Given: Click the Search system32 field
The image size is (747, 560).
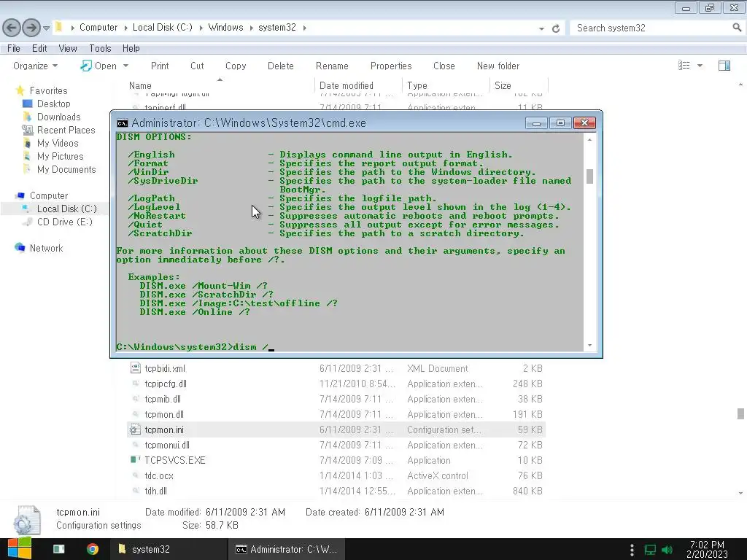Looking at the screenshot, I should coord(651,28).
